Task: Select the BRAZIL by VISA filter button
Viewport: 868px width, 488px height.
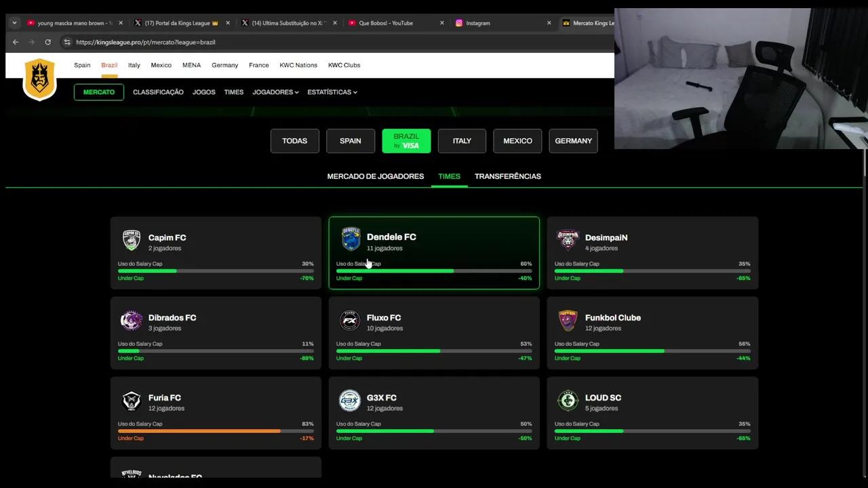Action: coord(406,141)
